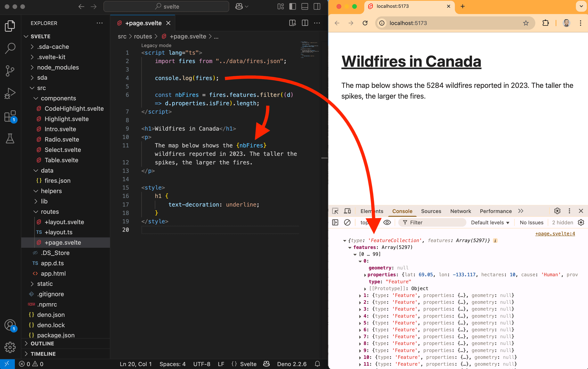Open fires.json in the explorer

coord(65,181)
